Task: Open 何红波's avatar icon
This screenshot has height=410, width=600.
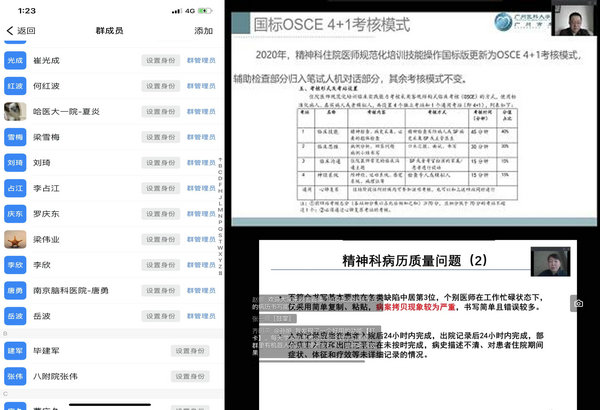Action: coord(15,86)
